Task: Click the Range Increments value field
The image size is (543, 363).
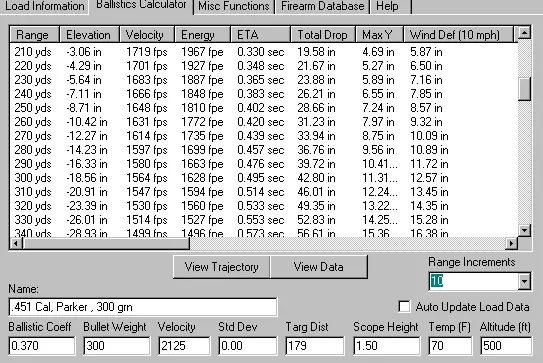Action: (473, 281)
